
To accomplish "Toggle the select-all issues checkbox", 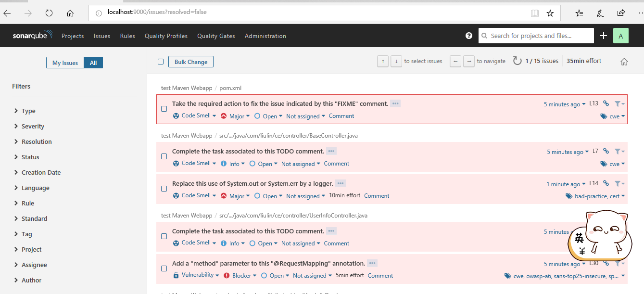I will 161,62.
